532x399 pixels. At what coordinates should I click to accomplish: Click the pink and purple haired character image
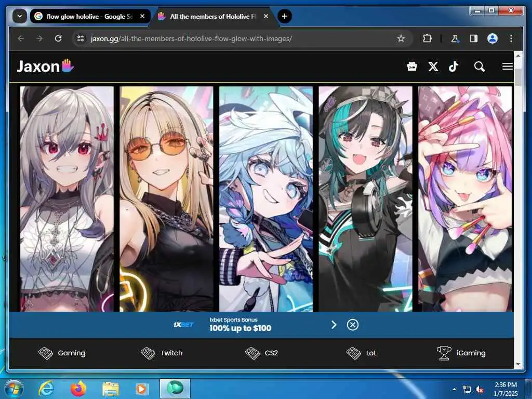[465, 198]
